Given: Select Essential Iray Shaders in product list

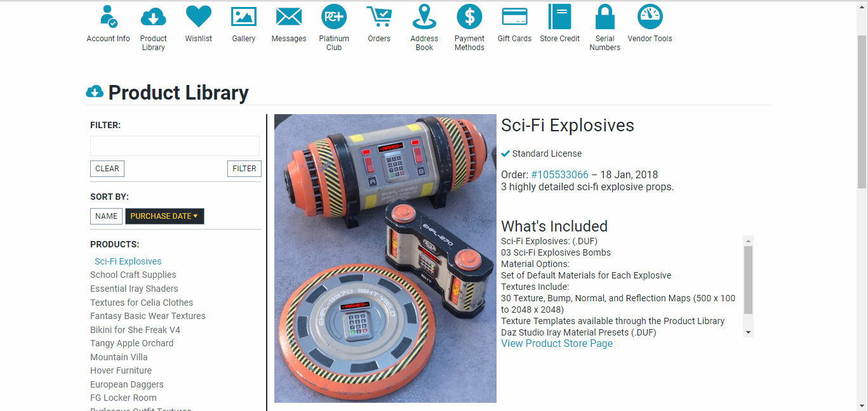Looking at the screenshot, I should pos(134,289).
